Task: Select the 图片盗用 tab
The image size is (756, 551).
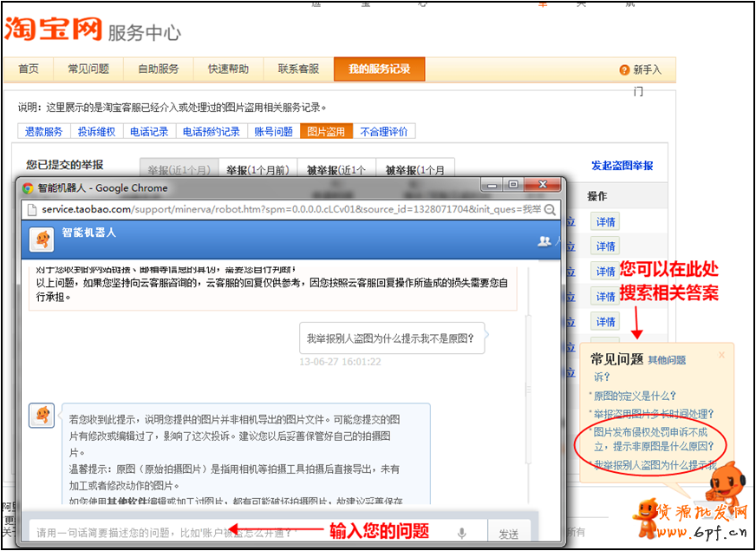Action: 326,131
